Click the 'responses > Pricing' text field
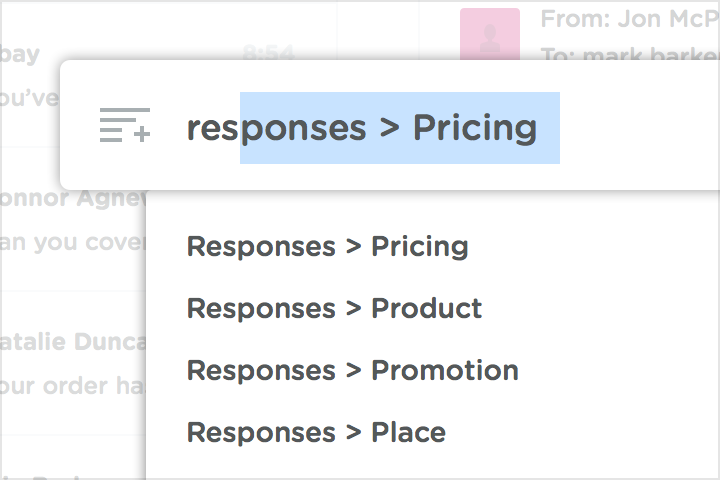Image resolution: width=720 pixels, height=480 pixels. [361, 127]
